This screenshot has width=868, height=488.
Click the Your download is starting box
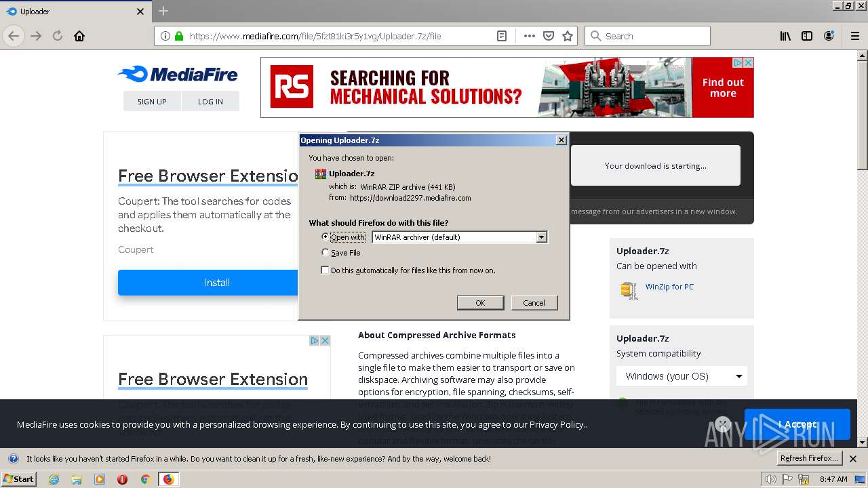[x=655, y=165]
